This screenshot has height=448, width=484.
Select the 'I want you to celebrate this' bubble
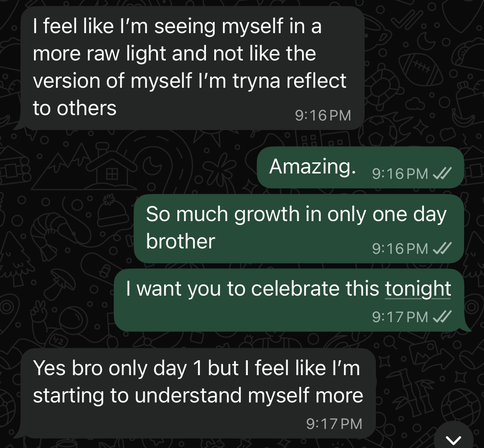coord(289,300)
